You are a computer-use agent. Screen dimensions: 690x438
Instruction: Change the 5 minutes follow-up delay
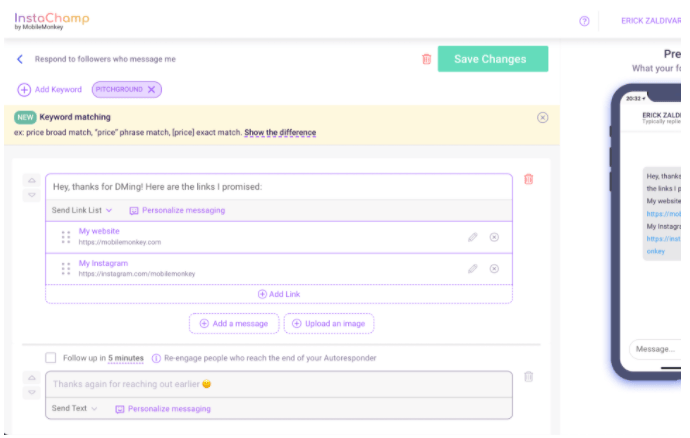coord(126,358)
